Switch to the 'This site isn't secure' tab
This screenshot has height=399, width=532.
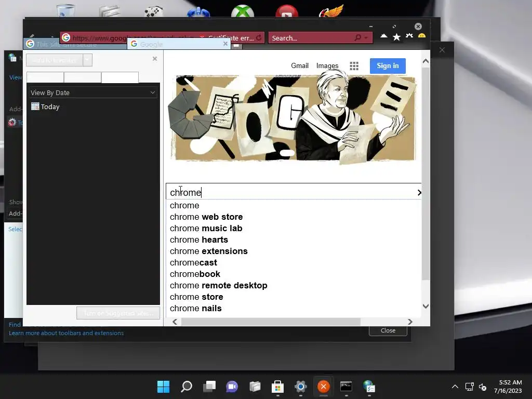pyautogui.click(x=75, y=44)
